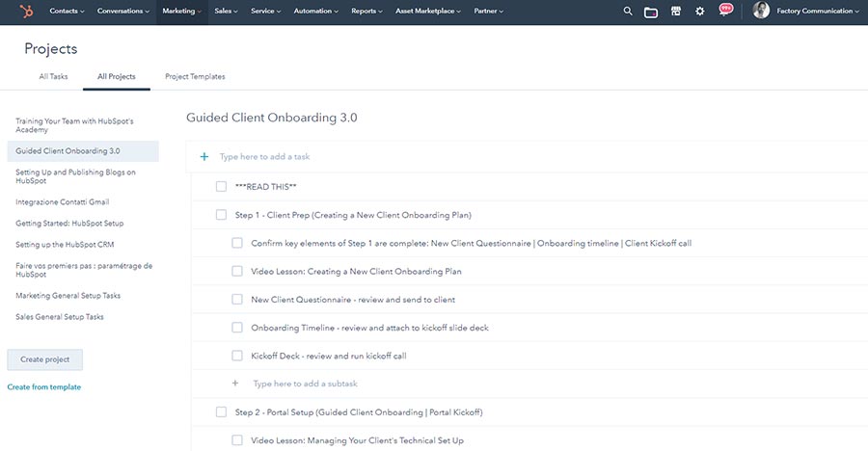Click the account avatar photo
Viewport: 868px width, 451px height.
click(761, 11)
